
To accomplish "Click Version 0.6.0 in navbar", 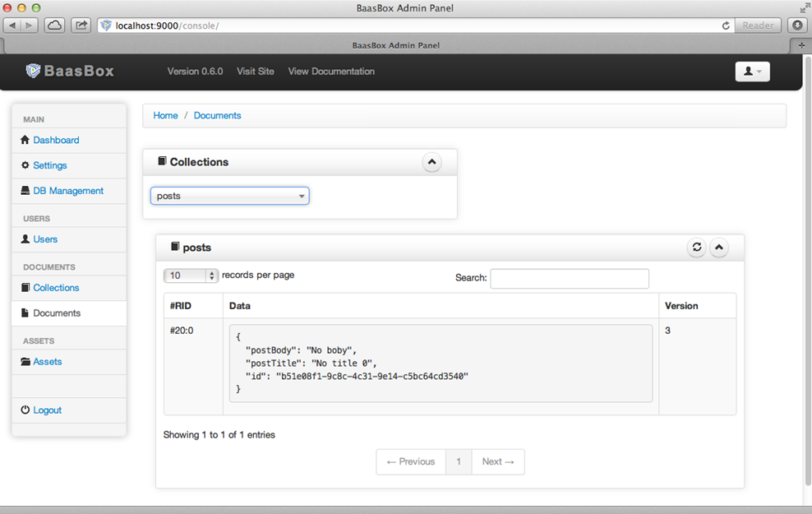I will (x=195, y=72).
